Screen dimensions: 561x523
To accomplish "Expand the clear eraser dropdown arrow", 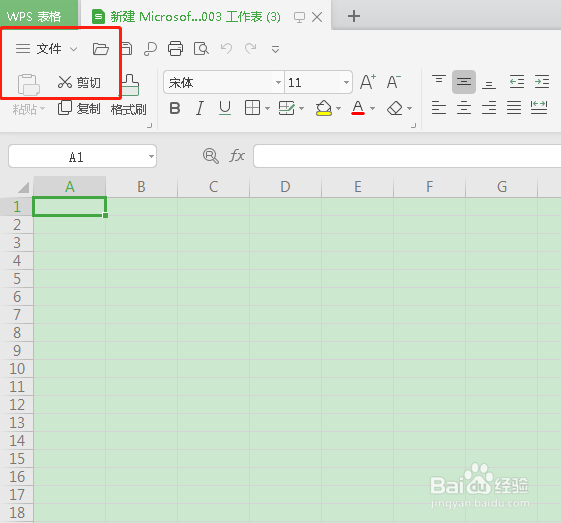I will click(x=410, y=108).
